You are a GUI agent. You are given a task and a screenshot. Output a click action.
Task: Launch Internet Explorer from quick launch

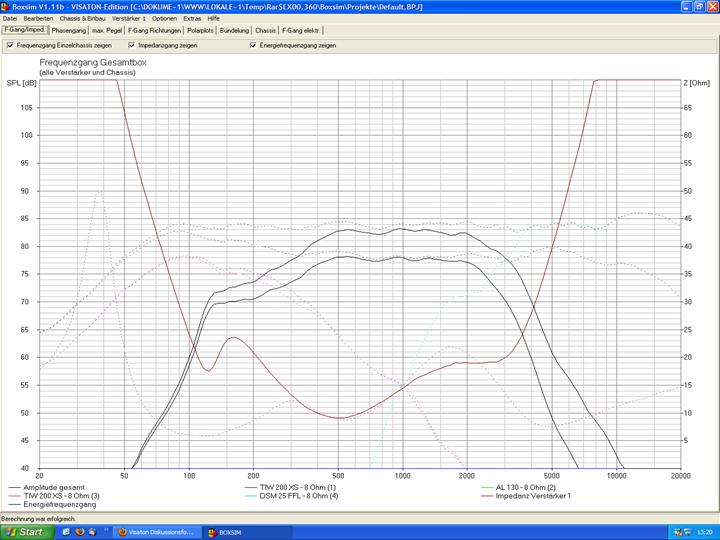tap(66, 532)
